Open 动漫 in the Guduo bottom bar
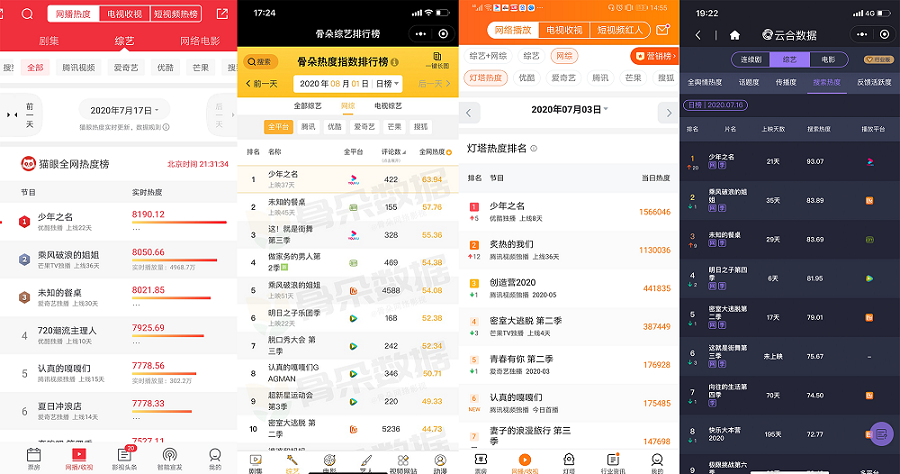900x474 pixels. 440,464
